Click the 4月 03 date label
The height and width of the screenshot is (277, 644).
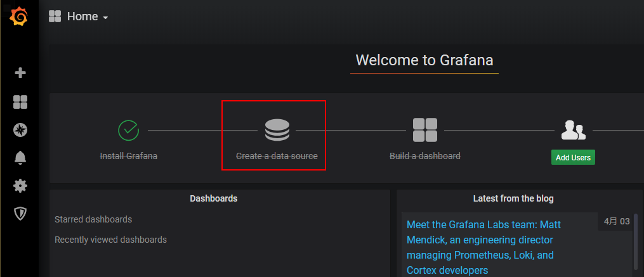[x=617, y=222]
